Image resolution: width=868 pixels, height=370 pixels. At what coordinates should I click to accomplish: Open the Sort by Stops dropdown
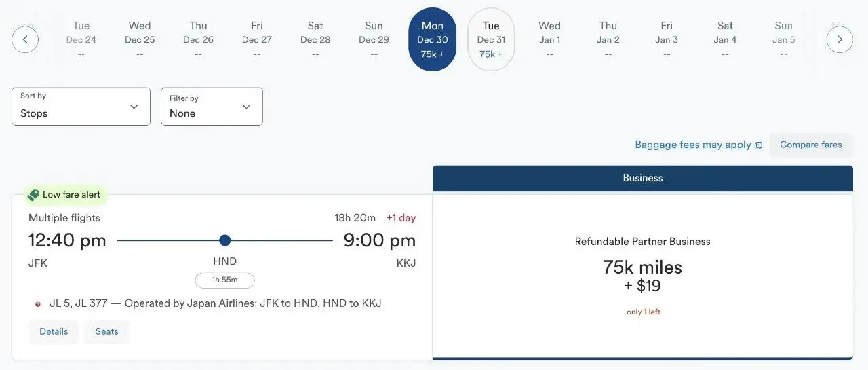(x=81, y=107)
